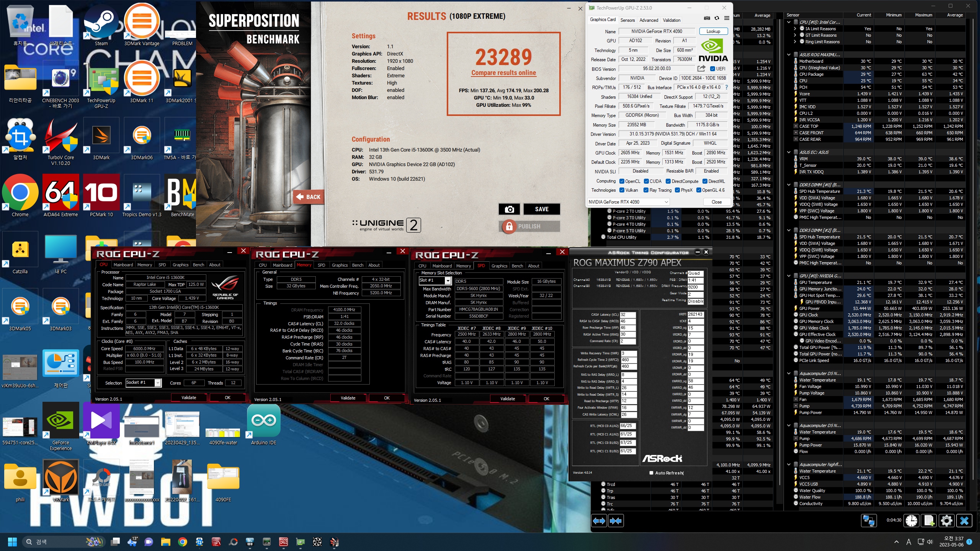This screenshot has width=980, height=551.
Task: Toggle the Vulkan checkbox
Action: [622, 190]
